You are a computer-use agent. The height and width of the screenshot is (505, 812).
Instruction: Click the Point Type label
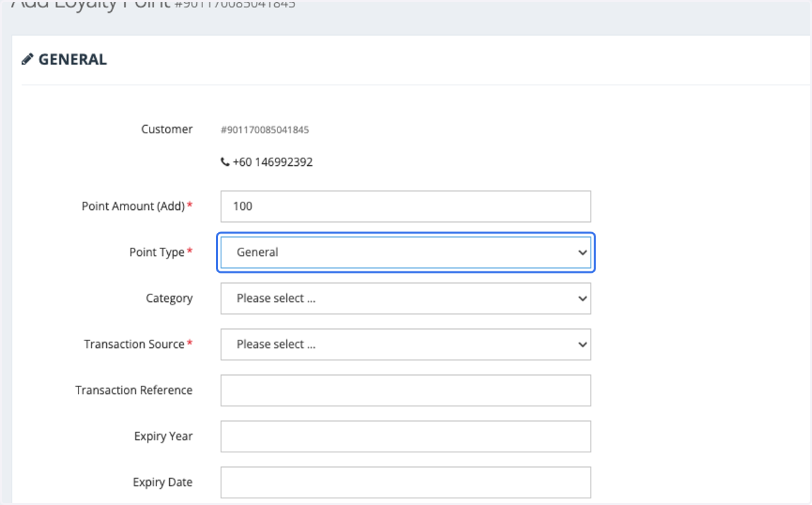[157, 252]
